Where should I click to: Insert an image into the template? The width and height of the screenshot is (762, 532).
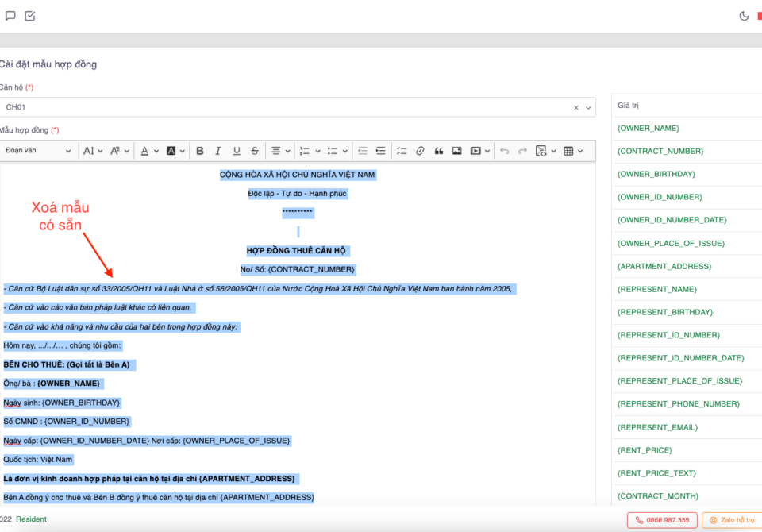tap(456, 151)
